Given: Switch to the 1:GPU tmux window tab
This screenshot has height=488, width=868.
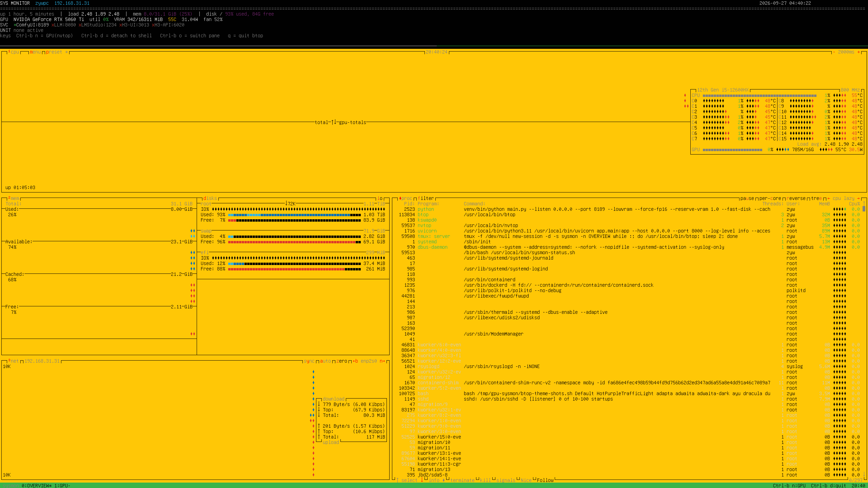Looking at the screenshot, I should 62,486.
